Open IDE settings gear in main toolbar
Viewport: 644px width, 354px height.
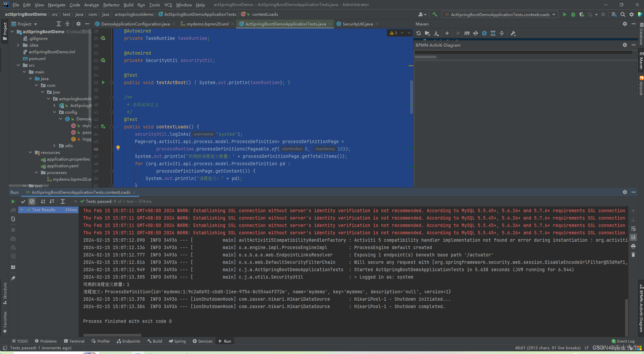(632, 14)
